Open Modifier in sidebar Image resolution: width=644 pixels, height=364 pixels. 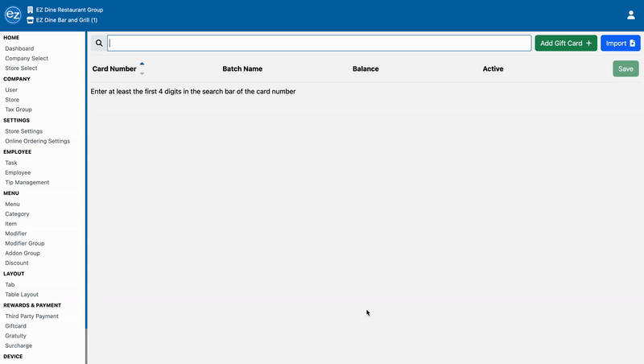[x=15, y=234]
